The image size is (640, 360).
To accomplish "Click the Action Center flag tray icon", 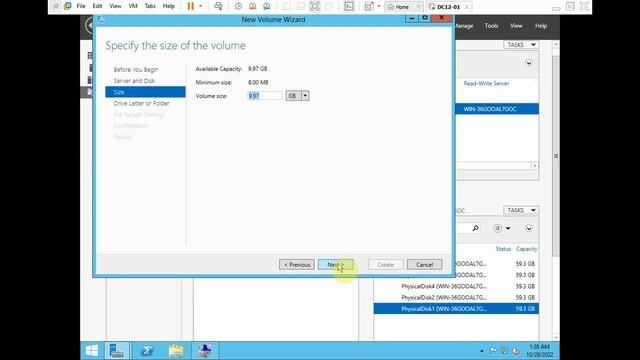I will pos(493,351).
